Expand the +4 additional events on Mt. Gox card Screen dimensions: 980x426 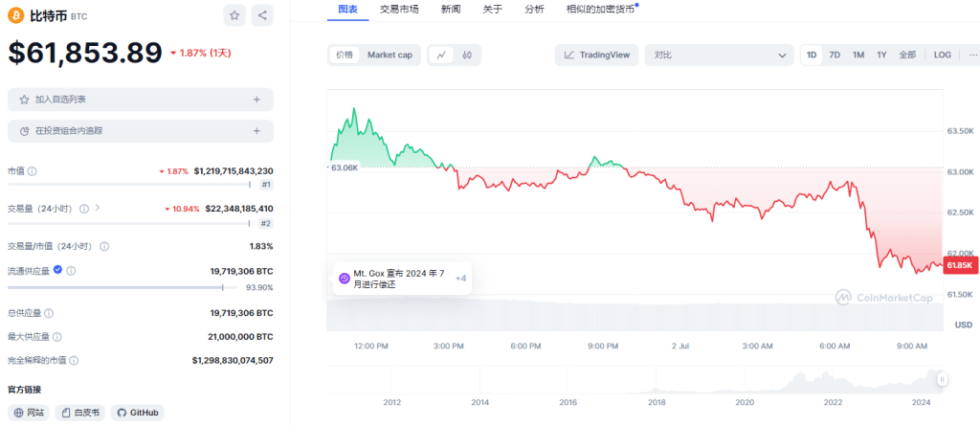[460, 279]
